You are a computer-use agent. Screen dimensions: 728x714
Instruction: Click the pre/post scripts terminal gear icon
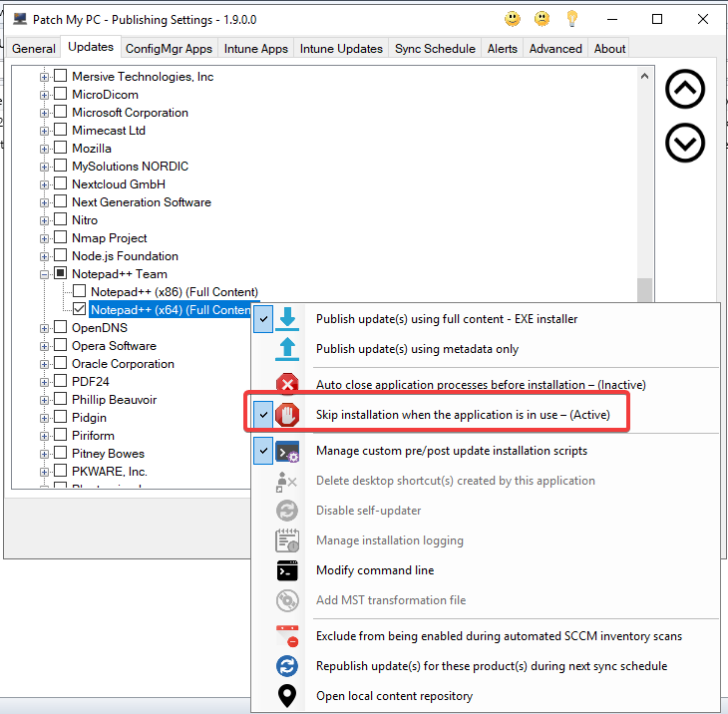click(x=287, y=452)
